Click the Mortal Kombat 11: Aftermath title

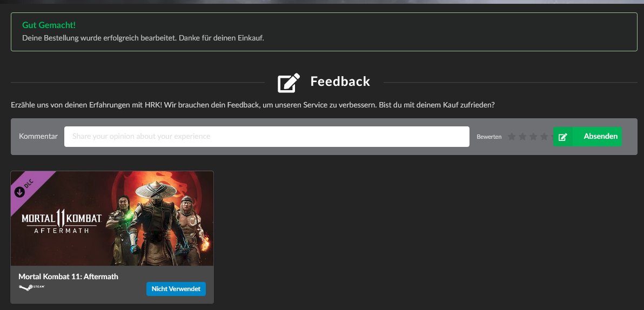pyautogui.click(x=68, y=277)
